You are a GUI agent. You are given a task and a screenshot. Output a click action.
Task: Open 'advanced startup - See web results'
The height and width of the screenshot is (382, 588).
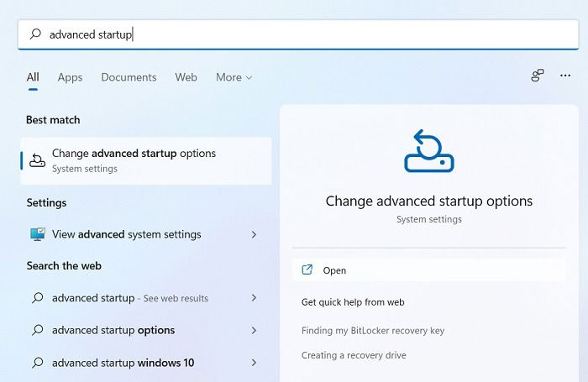146,298
